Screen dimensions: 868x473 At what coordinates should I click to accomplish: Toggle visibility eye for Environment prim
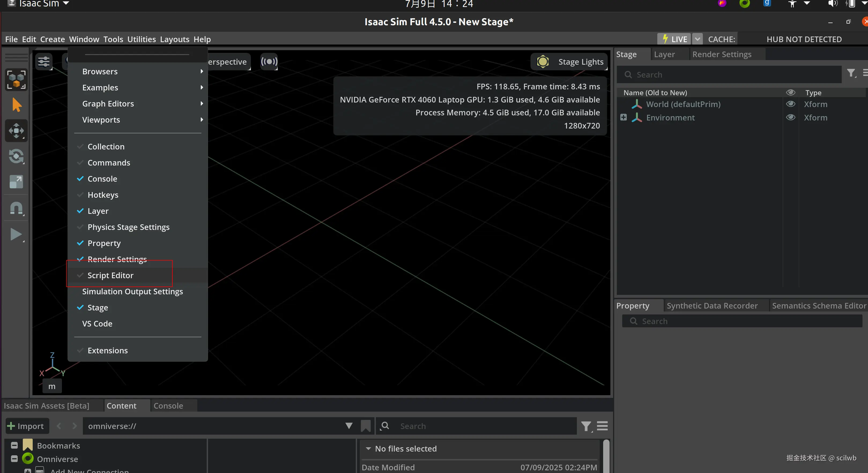coord(791,117)
